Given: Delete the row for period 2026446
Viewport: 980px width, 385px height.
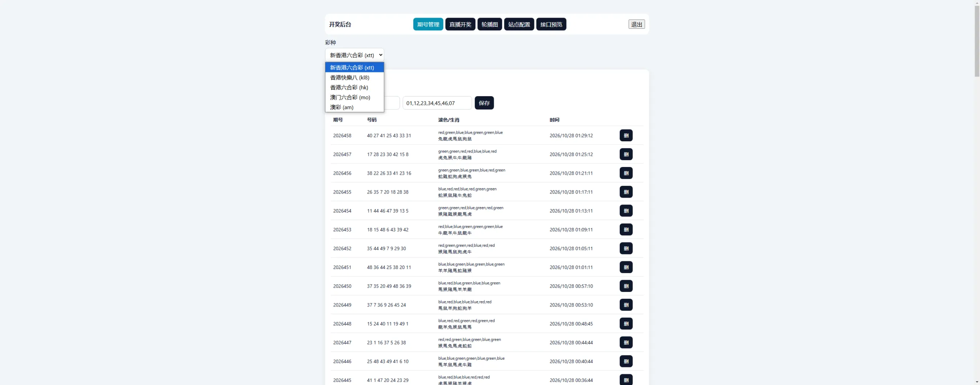Looking at the screenshot, I should 626,361.
